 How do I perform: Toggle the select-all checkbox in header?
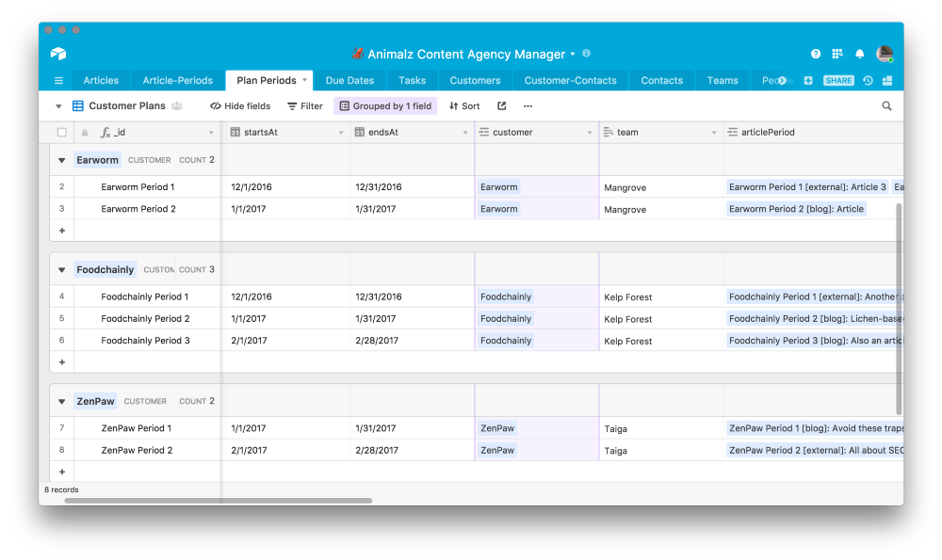(x=62, y=132)
